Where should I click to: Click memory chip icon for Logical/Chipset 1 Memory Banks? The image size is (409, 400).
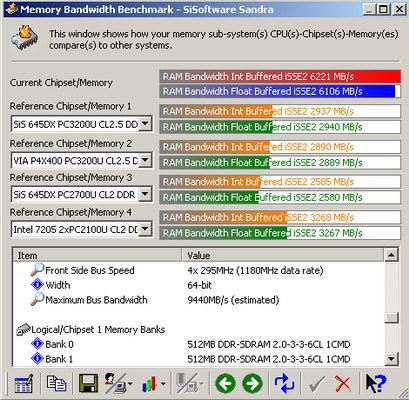23,329
